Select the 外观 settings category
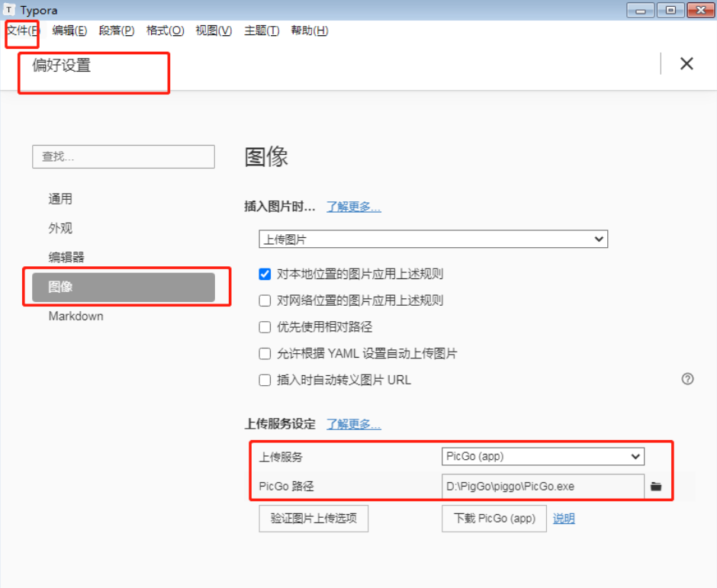This screenshot has height=588, width=717. point(60,228)
